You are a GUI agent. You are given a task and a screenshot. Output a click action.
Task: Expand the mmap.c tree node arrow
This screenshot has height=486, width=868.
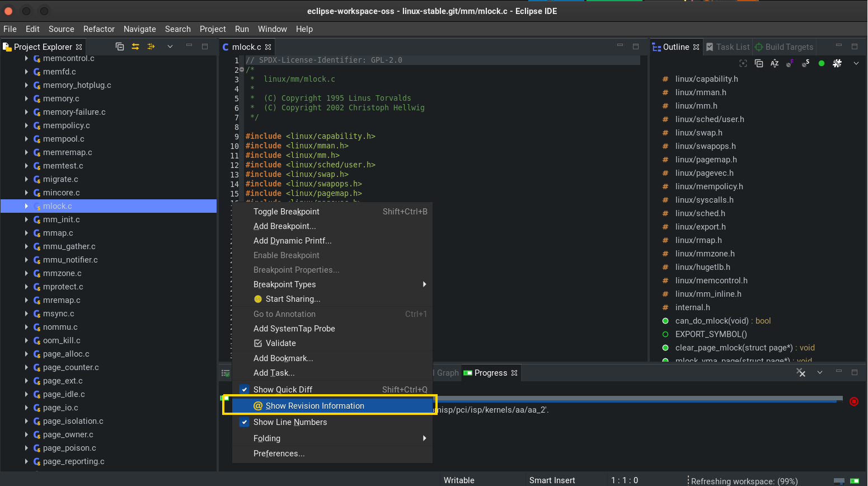pos(26,233)
